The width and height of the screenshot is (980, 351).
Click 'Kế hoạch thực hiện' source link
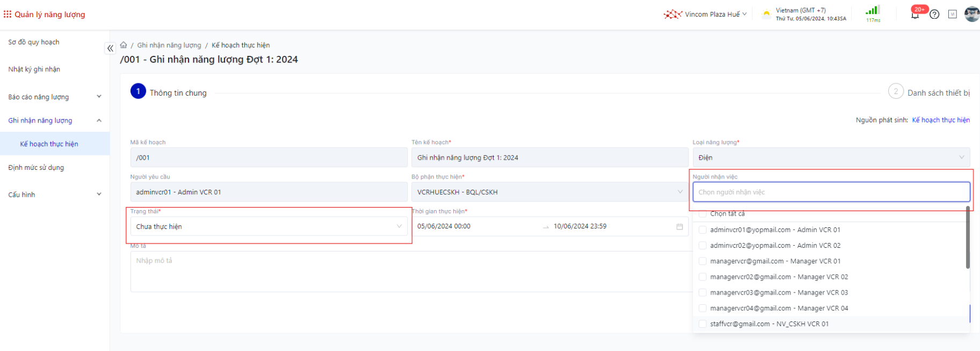(941, 120)
